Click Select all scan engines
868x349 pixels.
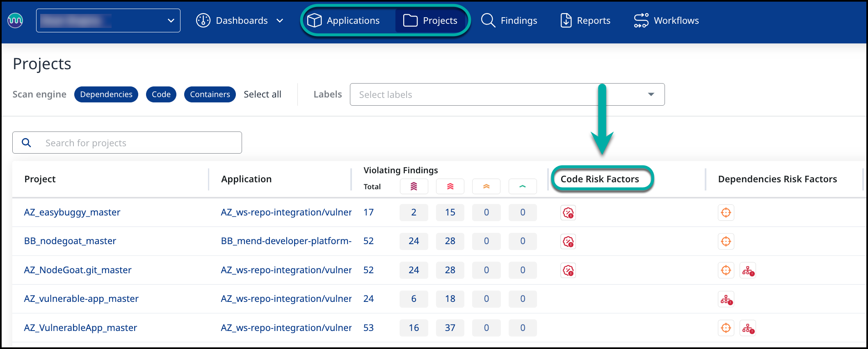(x=263, y=94)
